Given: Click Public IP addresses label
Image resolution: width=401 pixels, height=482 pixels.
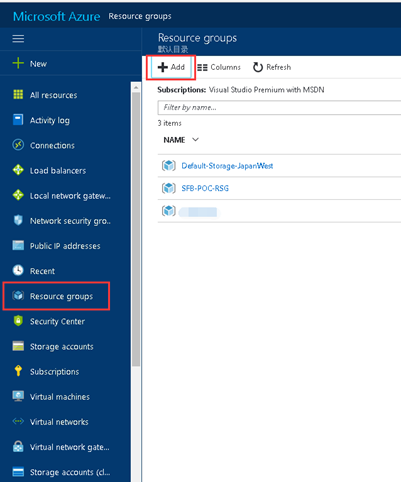Looking at the screenshot, I should [x=65, y=246].
